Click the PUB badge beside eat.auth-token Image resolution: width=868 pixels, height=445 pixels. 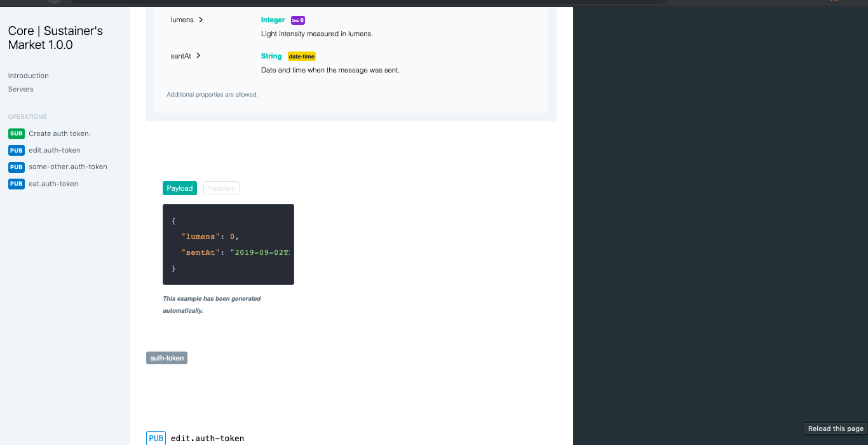coord(16,184)
